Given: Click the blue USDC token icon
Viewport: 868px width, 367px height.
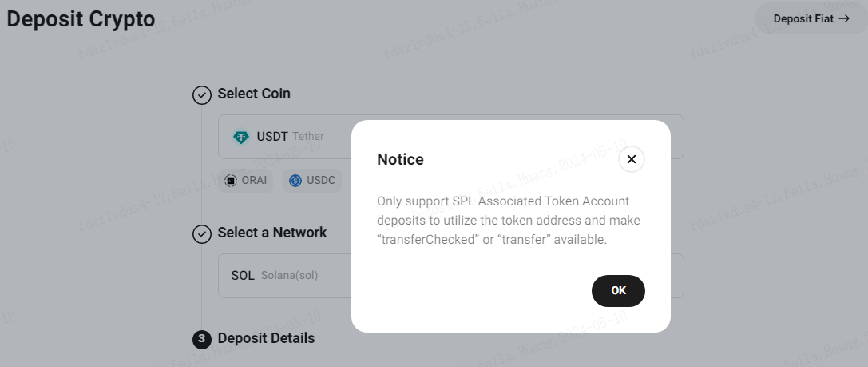Looking at the screenshot, I should (x=295, y=180).
